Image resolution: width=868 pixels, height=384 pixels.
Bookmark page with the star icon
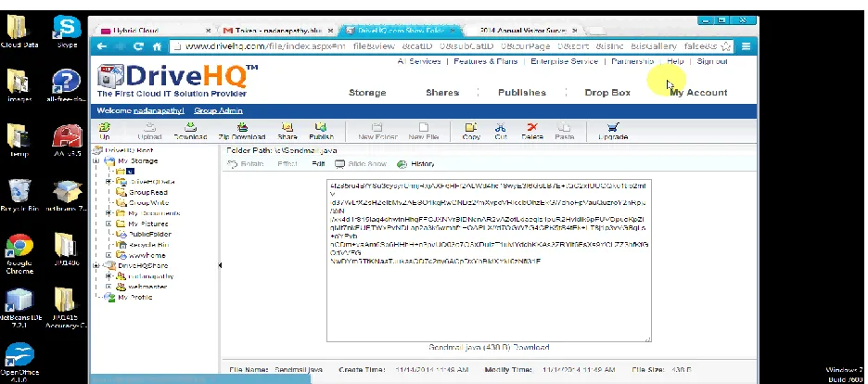[x=726, y=46]
